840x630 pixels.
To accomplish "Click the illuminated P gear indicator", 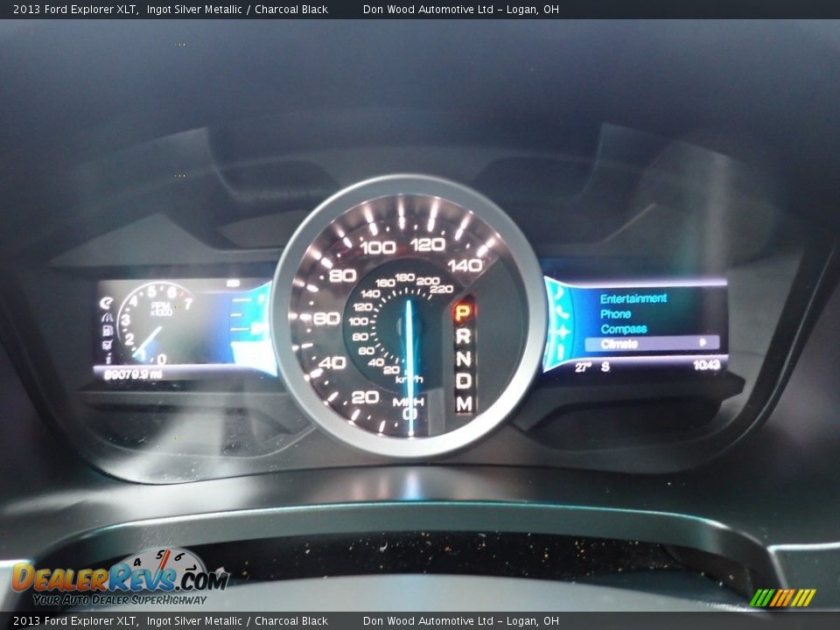I will pyautogui.click(x=462, y=312).
